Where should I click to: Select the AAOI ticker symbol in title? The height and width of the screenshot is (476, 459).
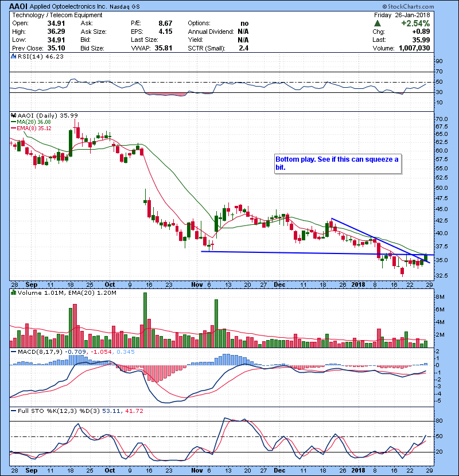(x=18, y=6)
